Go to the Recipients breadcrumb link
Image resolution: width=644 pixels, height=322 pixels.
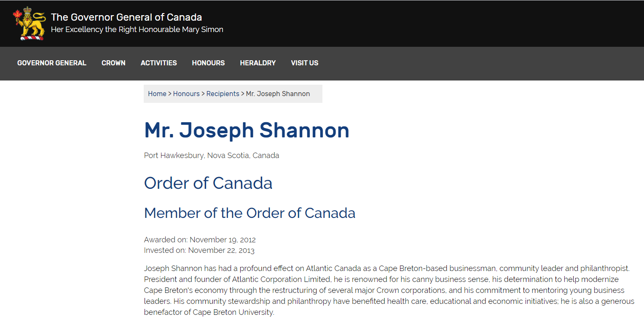click(223, 94)
